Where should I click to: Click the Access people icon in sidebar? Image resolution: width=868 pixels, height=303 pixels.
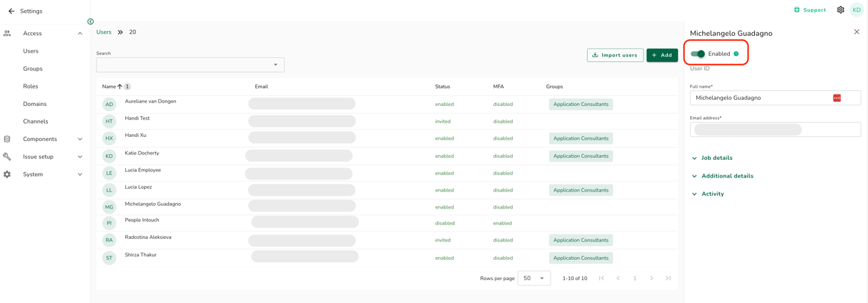click(x=7, y=33)
